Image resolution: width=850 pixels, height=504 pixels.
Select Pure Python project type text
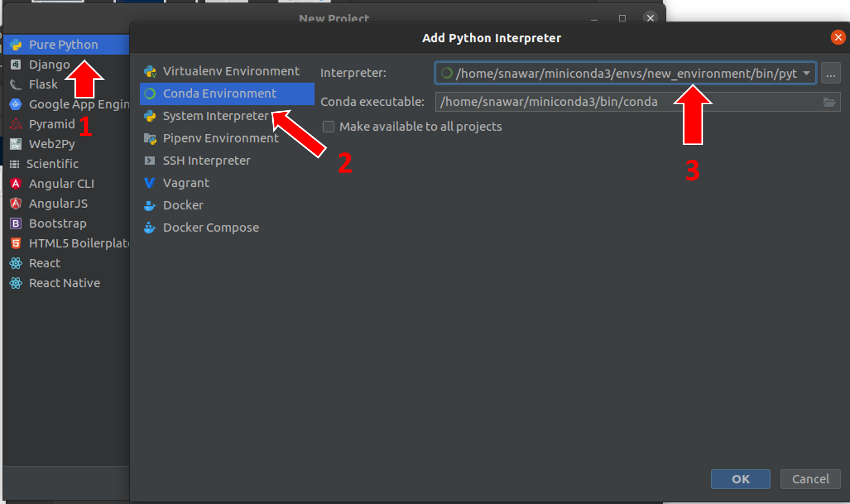pos(64,45)
